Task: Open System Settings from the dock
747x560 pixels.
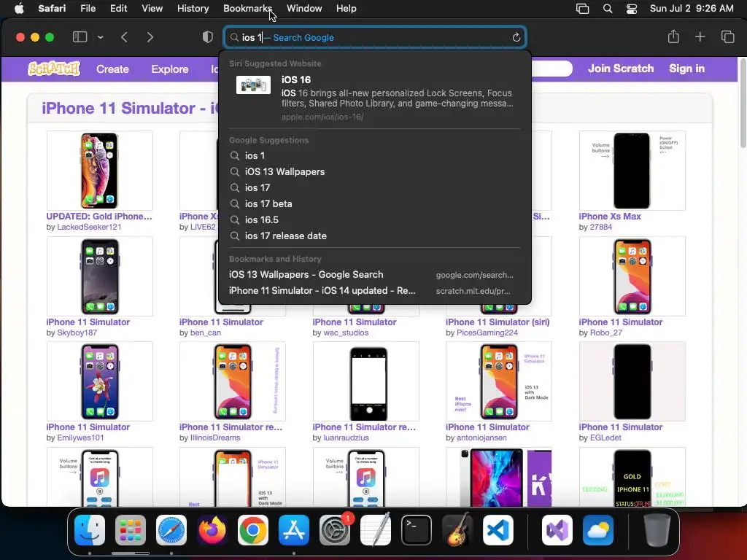Action: pos(334,530)
